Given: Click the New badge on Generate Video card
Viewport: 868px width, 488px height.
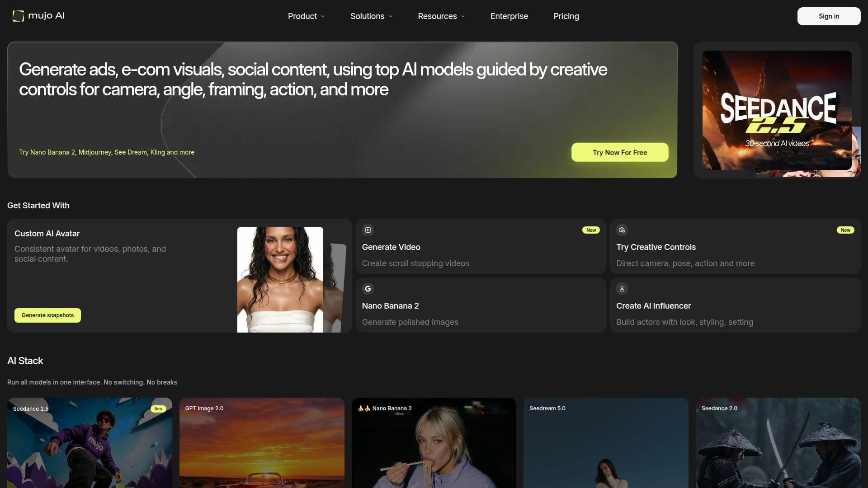Looking at the screenshot, I should coord(591,230).
